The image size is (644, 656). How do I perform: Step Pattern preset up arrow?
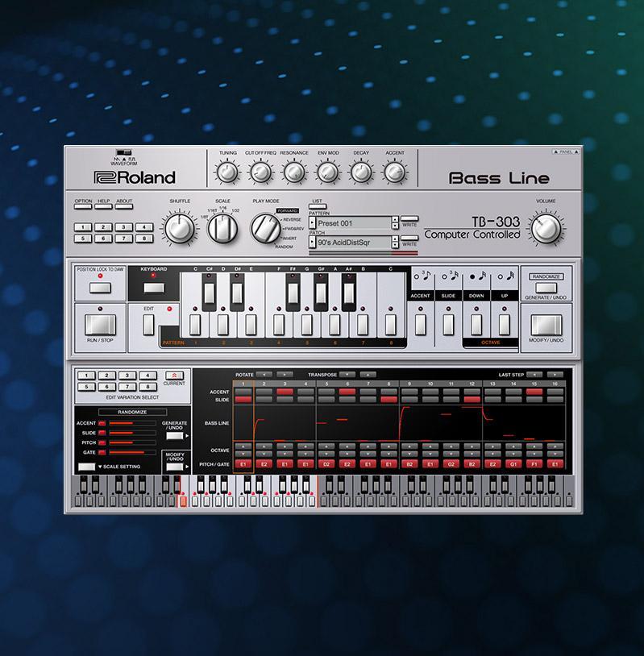click(x=395, y=220)
